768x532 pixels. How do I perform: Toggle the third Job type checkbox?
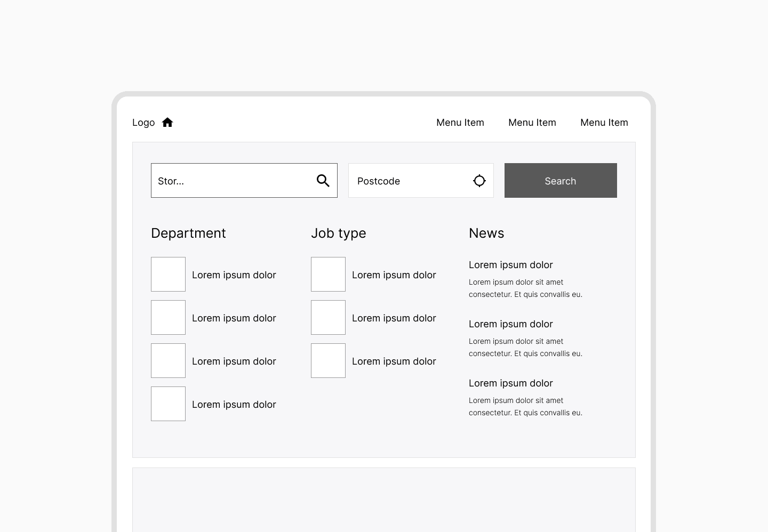point(328,361)
